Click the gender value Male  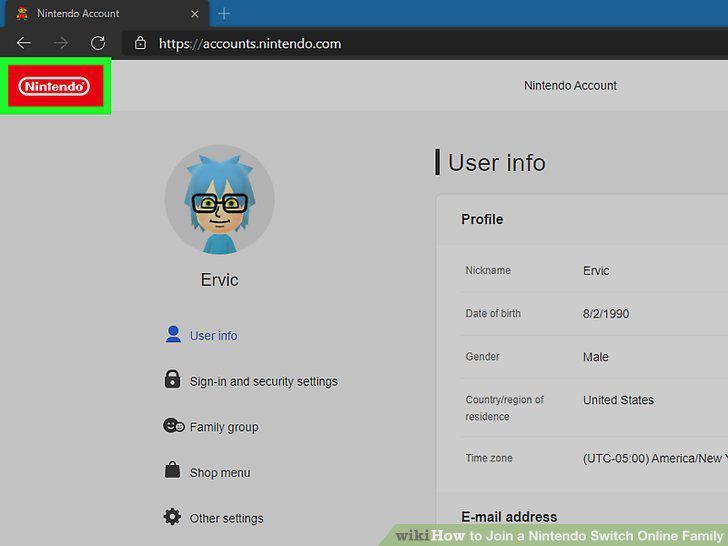click(596, 357)
